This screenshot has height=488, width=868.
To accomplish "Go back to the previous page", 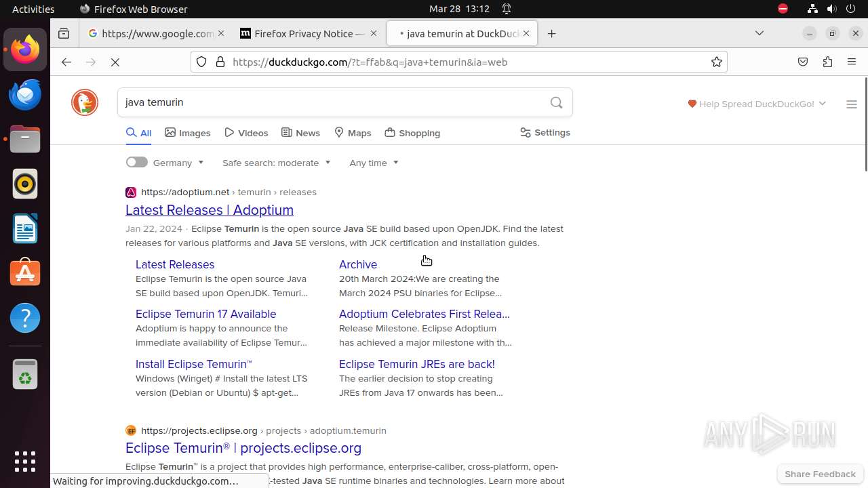I will (x=66, y=62).
